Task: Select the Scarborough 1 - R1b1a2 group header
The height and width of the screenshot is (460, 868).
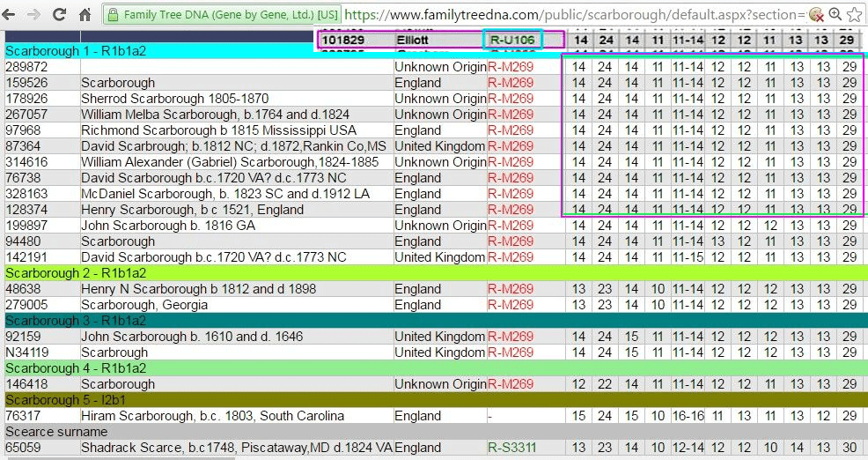Action: tap(76, 51)
